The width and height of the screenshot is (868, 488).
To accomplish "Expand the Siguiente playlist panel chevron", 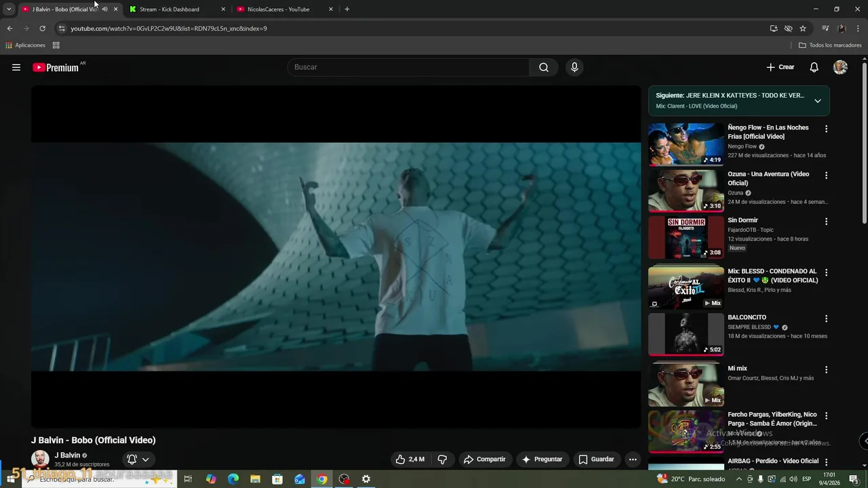I will 818,101.
